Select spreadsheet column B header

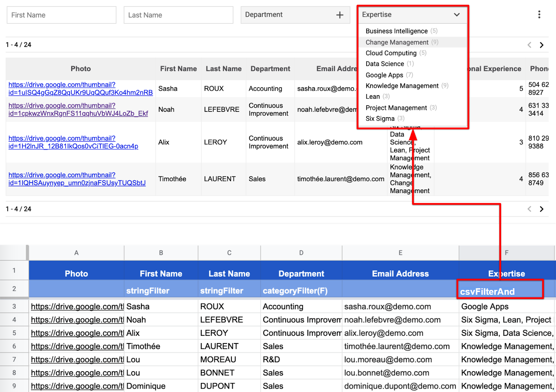click(161, 253)
